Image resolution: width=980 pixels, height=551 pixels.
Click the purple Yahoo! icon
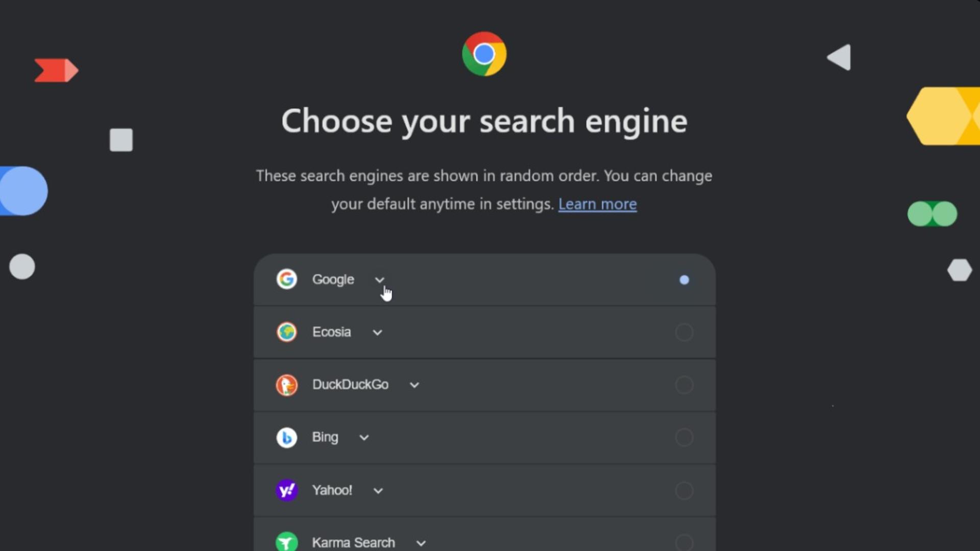287,490
